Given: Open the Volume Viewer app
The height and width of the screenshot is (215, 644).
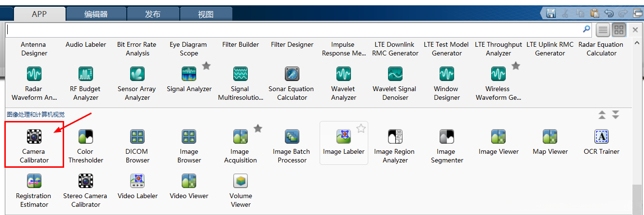Looking at the screenshot, I should pyautogui.click(x=241, y=190).
